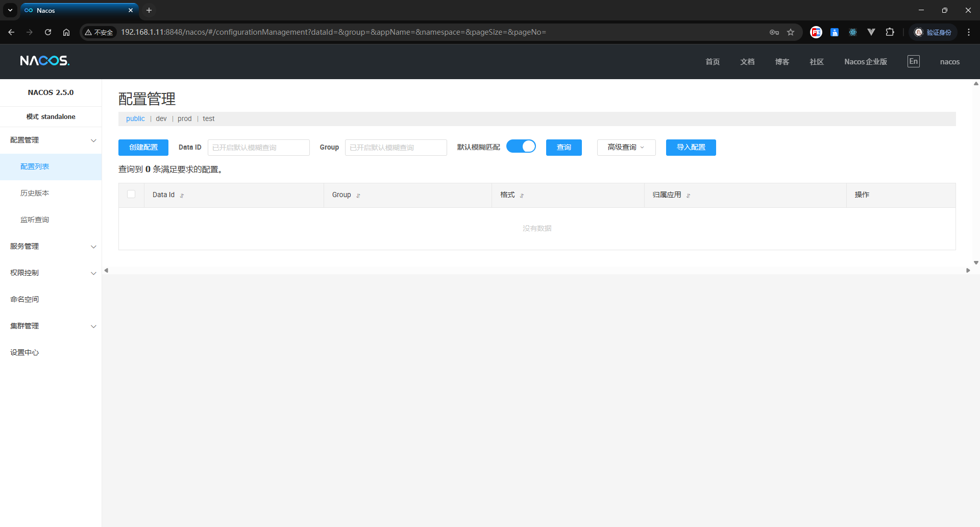
Task: Switch language with the En icon
Action: [913, 61]
